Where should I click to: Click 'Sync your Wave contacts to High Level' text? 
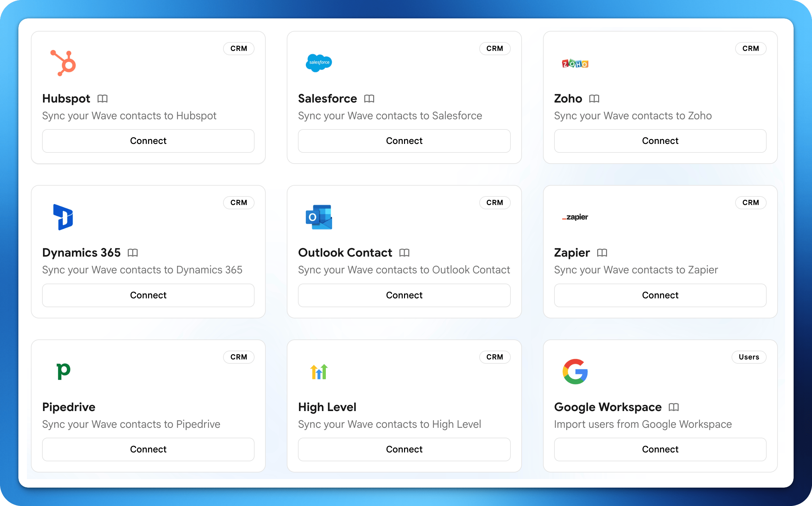coord(390,424)
